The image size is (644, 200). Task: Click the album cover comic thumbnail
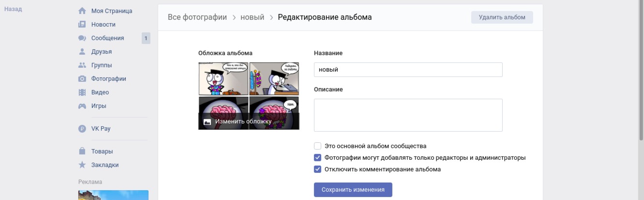coord(249,95)
